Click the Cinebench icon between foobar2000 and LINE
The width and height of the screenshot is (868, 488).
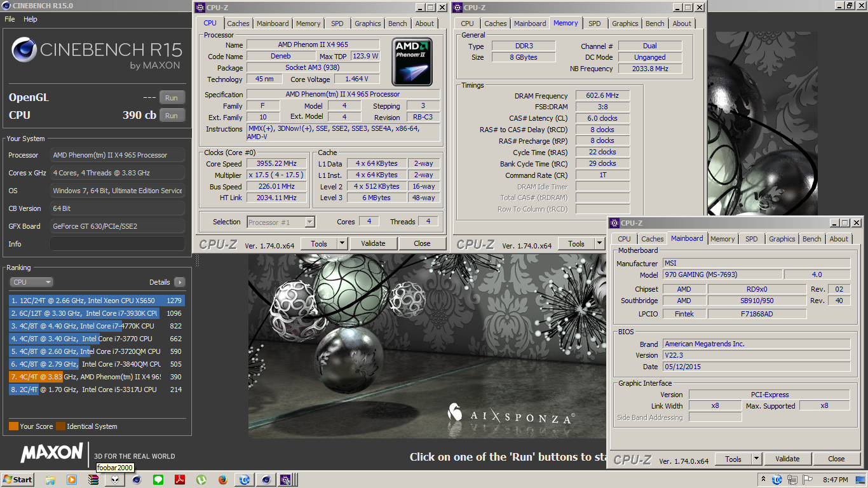point(137,480)
